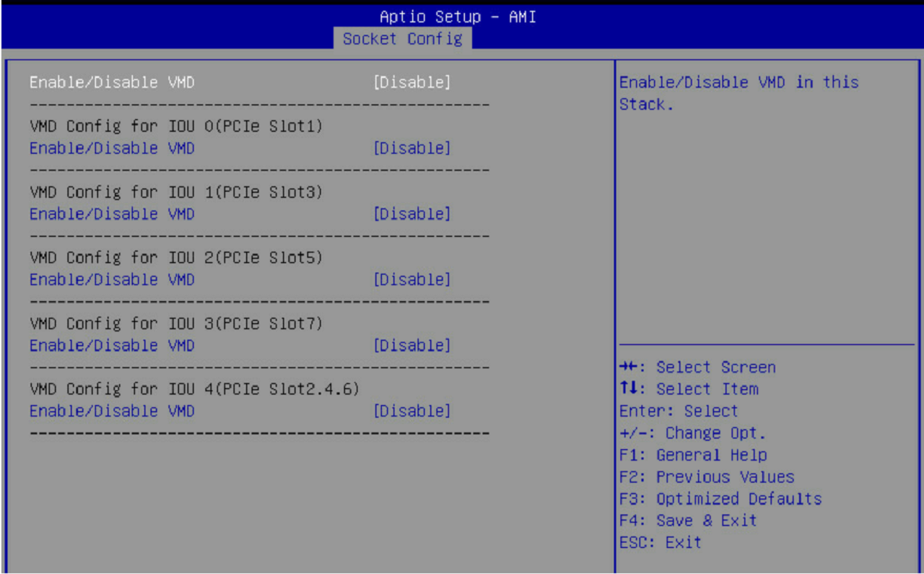The height and width of the screenshot is (574, 924).
Task: Choose Enable/Disable VMD under IOU 4 (PCIe Slot2.4.6)
Action: 112,411
